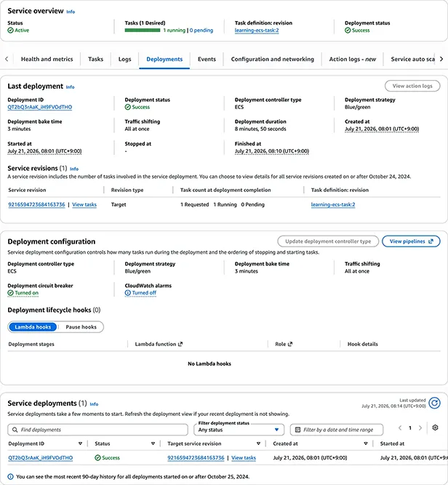Open learning-ecs-task:2 link in Service revisions table
Screen dimensions: 448x485
point(333,204)
